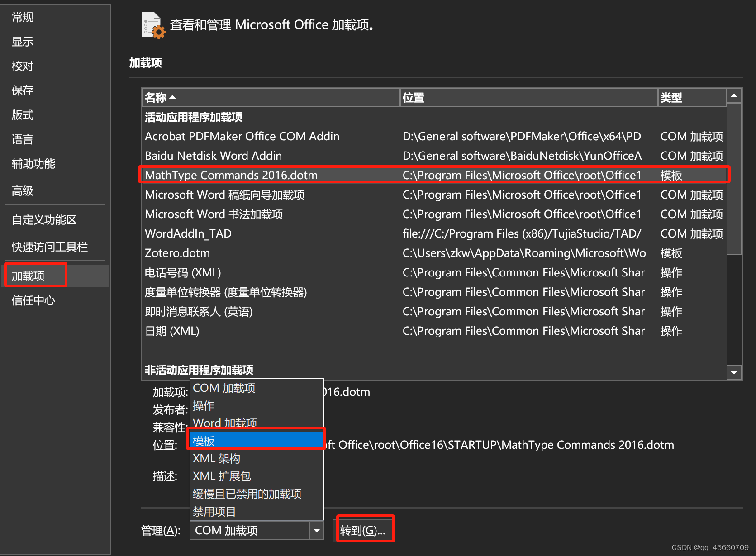Choose 模板 in the dropdown list
Image resolution: width=756 pixels, height=556 pixels.
(257, 441)
